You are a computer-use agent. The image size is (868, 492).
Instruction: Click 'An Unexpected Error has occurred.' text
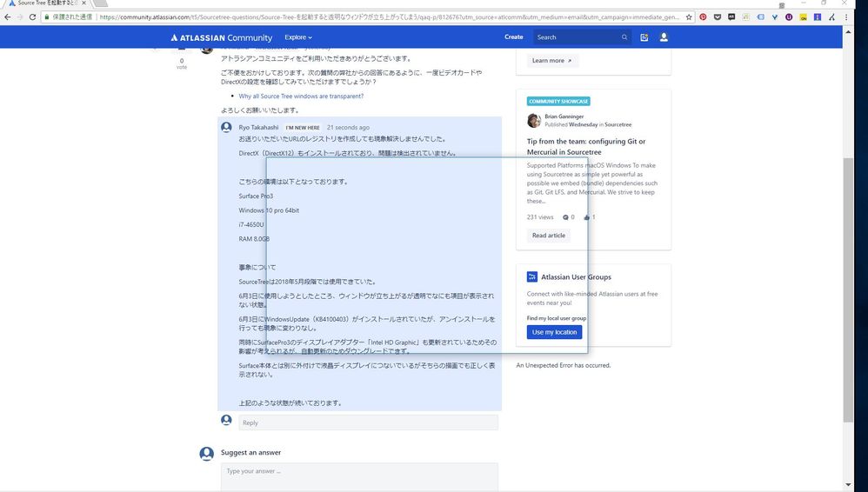[563, 365]
